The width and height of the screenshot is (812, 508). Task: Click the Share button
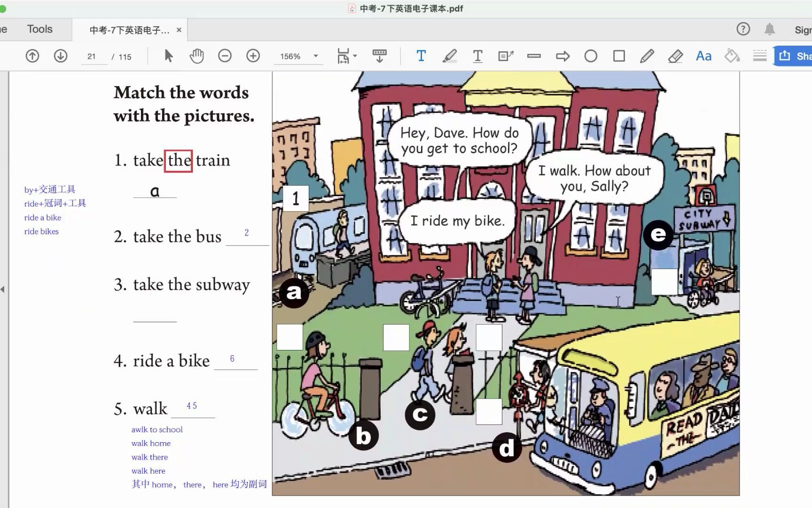(x=794, y=56)
